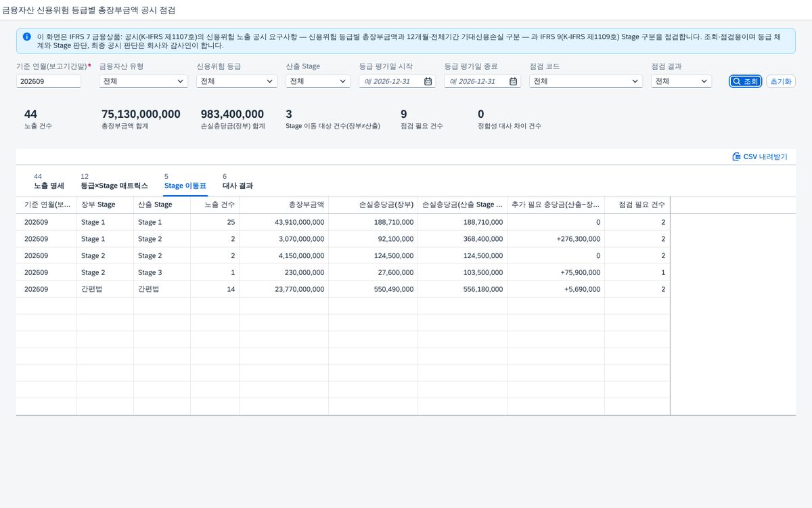The image size is (812, 508).
Task: Click the 27,600,000 book allowance cell
Action: (373, 272)
